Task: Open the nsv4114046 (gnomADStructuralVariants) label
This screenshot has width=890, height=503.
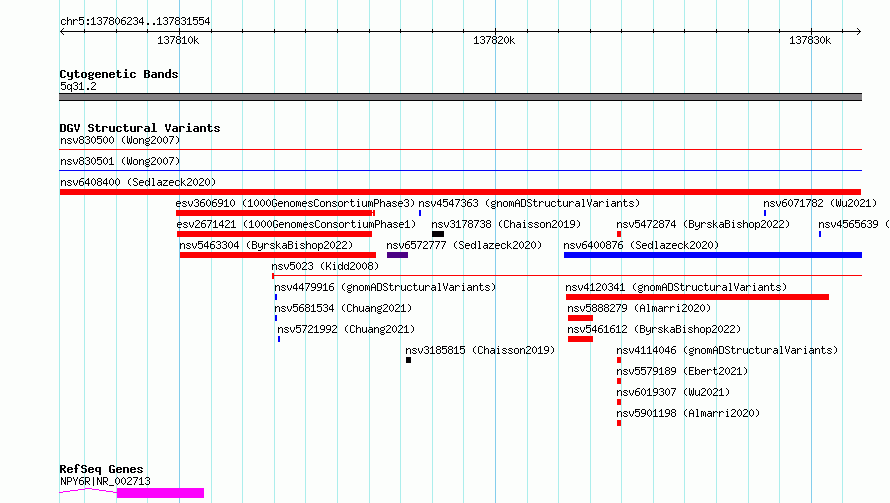Action: pos(728,350)
